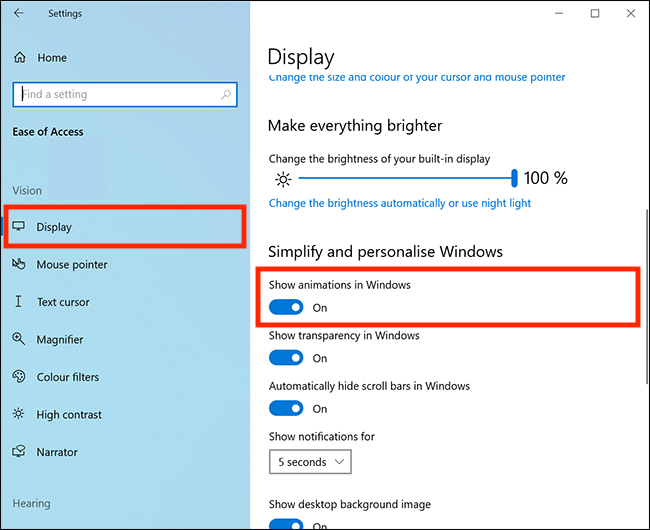This screenshot has width=650, height=530.
Task: Click the Home house icon
Action: pyautogui.click(x=20, y=57)
